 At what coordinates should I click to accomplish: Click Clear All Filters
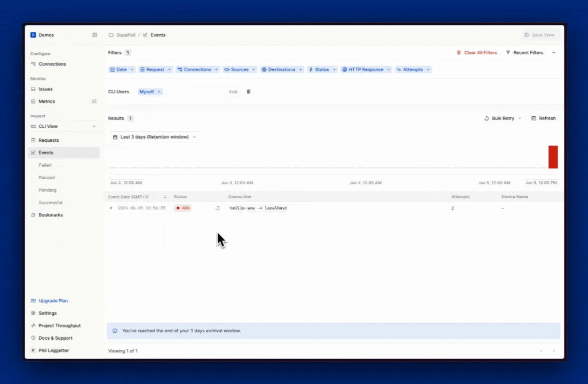coord(476,53)
